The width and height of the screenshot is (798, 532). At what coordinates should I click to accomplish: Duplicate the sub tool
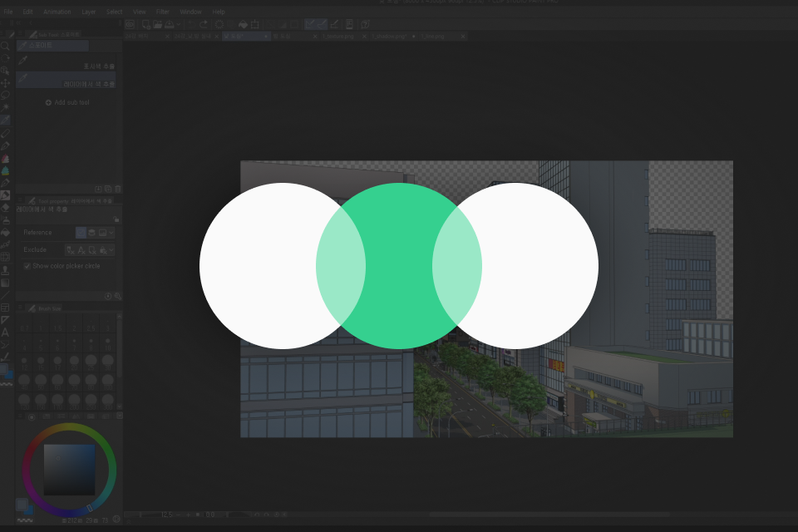pos(108,189)
